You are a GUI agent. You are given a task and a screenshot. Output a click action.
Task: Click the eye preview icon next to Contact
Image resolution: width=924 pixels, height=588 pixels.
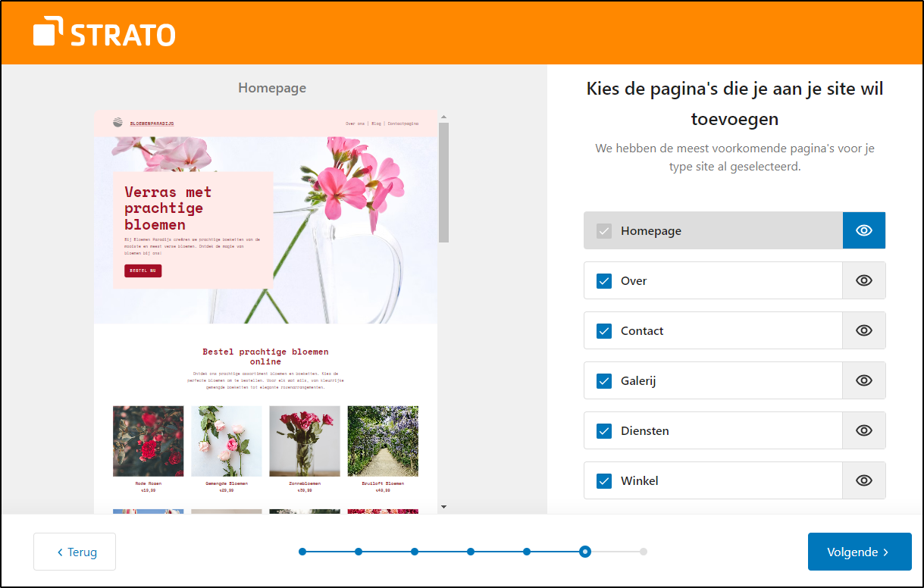[863, 330]
